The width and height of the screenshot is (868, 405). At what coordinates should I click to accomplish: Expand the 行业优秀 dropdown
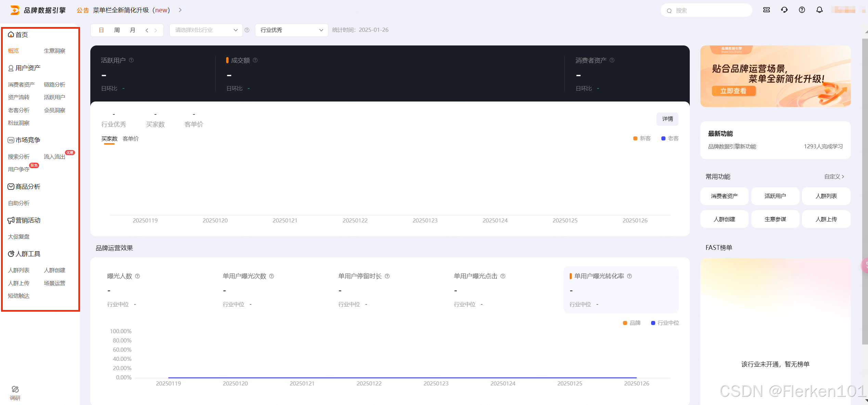tap(291, 30)
